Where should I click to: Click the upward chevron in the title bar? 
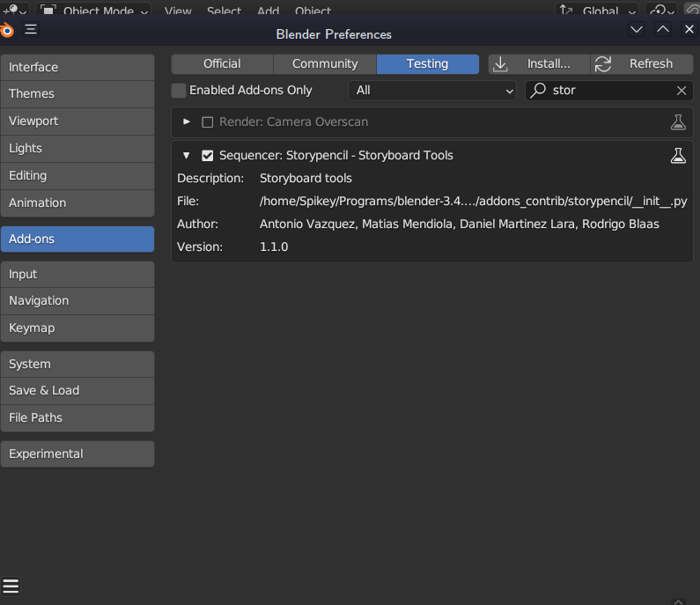[x=663, y=30]
